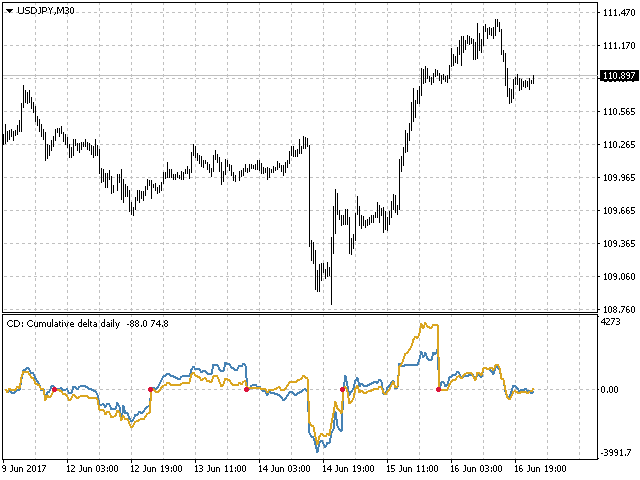Click the 0.00 level on indicator scale
This screenshot has height=480, width=640.
(611, 389)
